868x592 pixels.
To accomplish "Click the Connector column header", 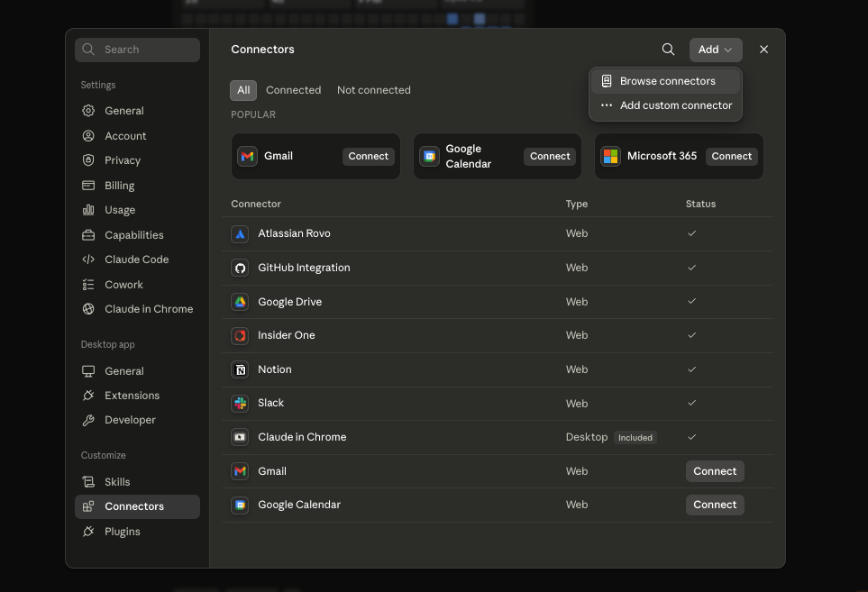I will click(256, 204).
